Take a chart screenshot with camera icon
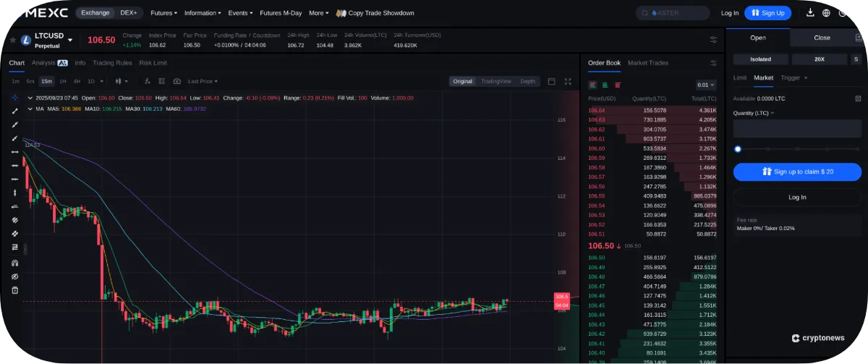Screen dimensions: 868x364 [176, 81]
